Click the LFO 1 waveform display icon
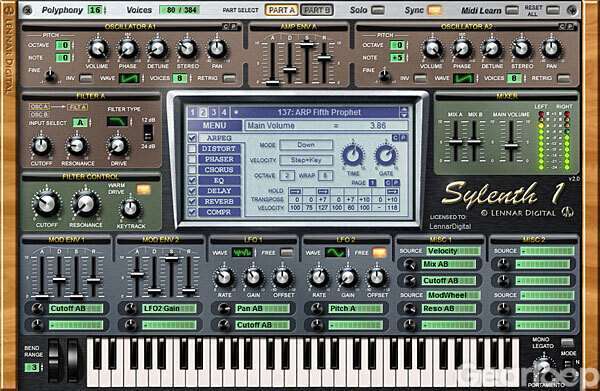The image size is (600, 391). [x=242, y=253]
